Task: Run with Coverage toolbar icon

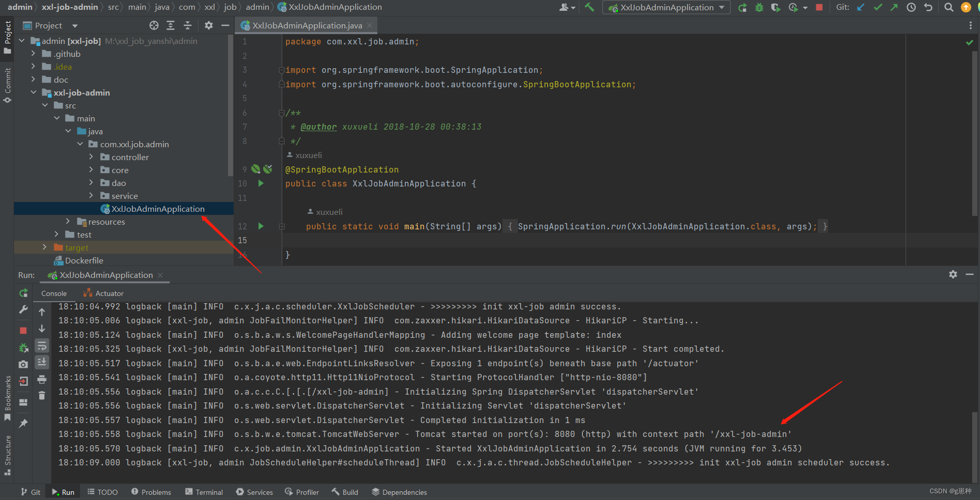Action: coord(775,7)
